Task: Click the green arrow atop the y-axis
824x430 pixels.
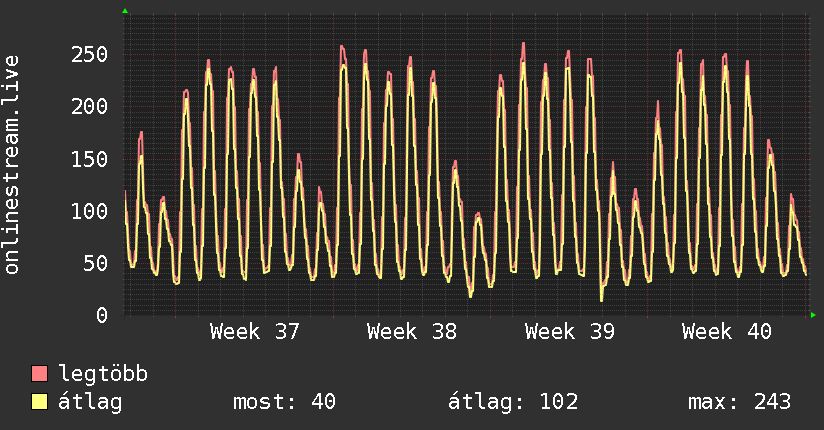Action: [125, 11]
